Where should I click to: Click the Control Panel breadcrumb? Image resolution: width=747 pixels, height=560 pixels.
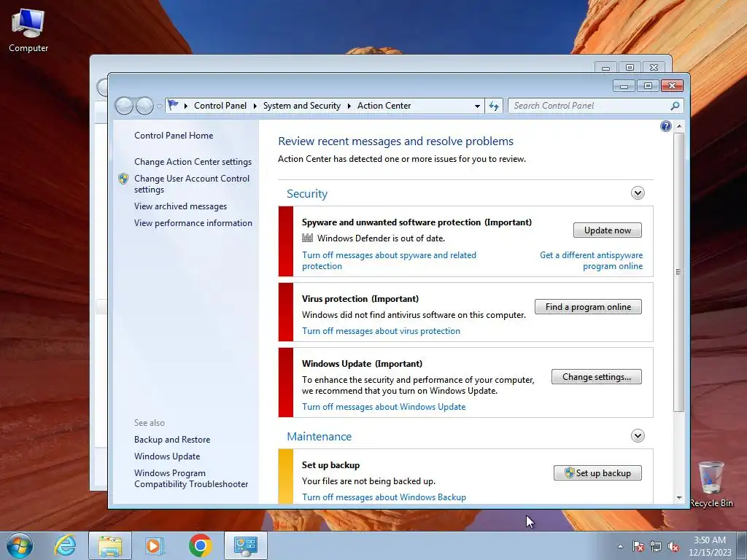coord(220,106)
